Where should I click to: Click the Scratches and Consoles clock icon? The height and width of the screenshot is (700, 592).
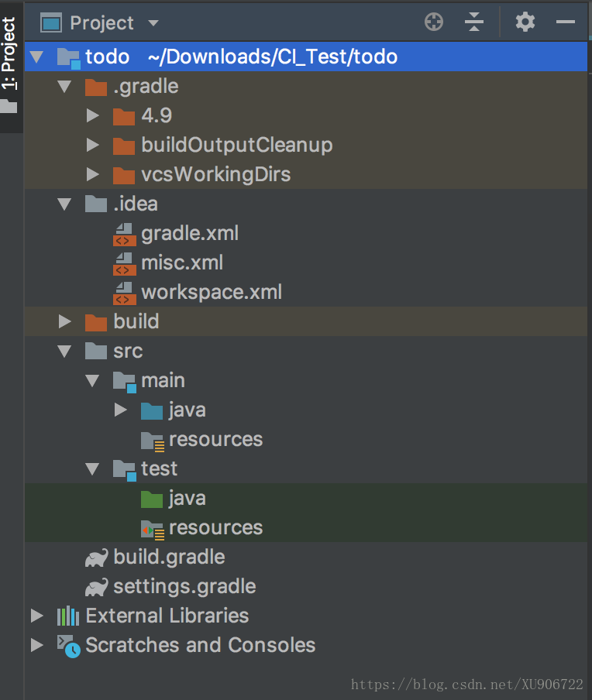(x=69, y=647)
